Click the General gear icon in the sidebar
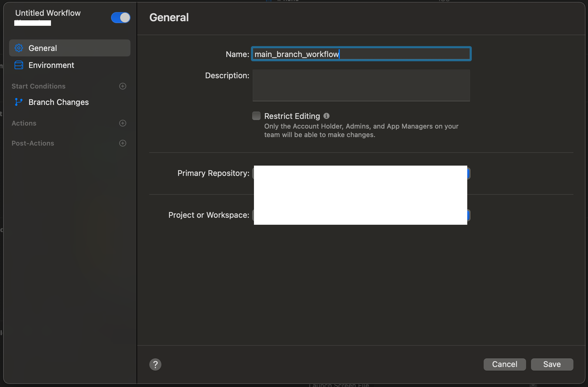The width and height of the screenshot is (588, 387). tap(19, 48)
